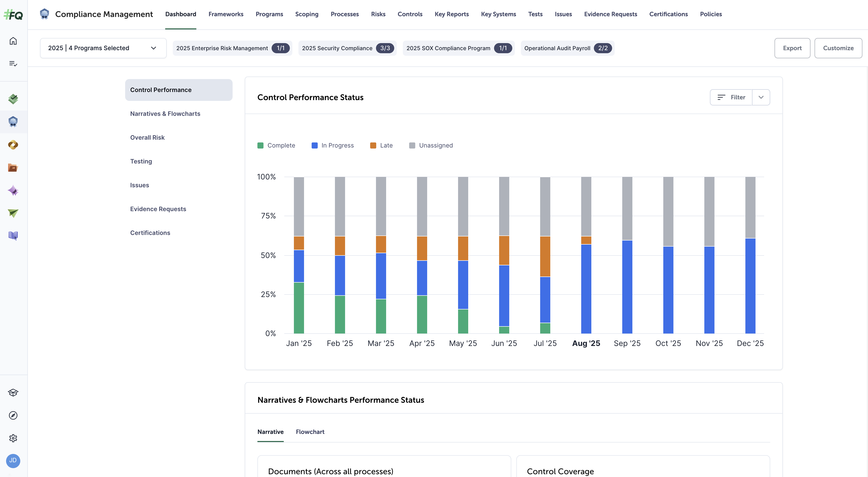Select the task checklist icon in the sidebar
Image resolution: width=868 pixels, height=477 pixels.
[13, 63]
